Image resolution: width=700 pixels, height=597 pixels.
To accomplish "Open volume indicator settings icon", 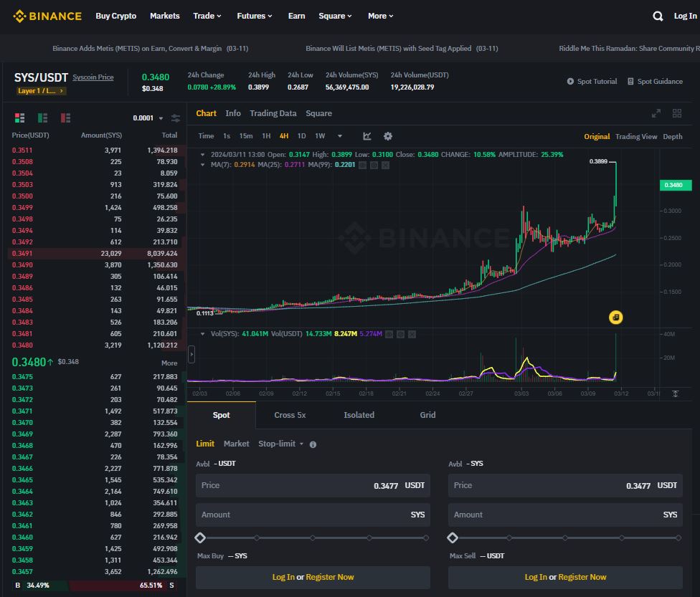I will point(400,334).
